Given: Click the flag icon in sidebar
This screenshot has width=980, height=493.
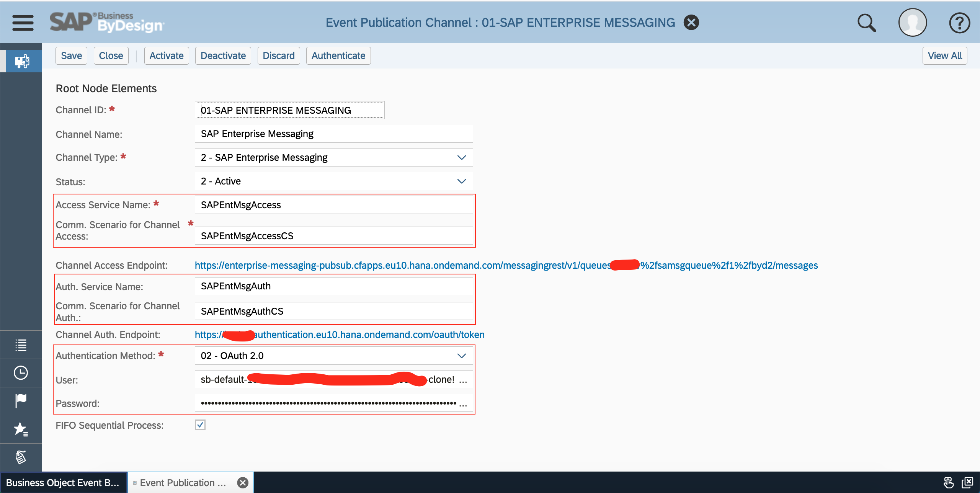Looking at the screenshot, I should coord(21,401).
